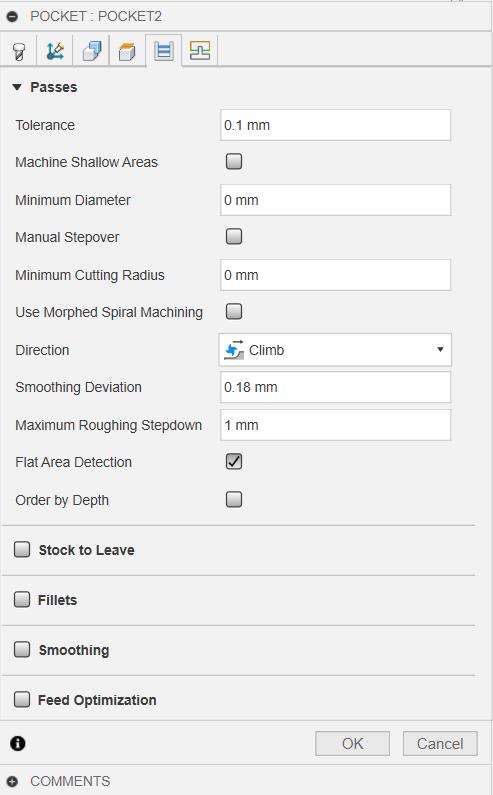The height and width of the screenshot is (795, 493).
Task: Enable Use Morphed Spiral Machining
Action: [234, 312]
